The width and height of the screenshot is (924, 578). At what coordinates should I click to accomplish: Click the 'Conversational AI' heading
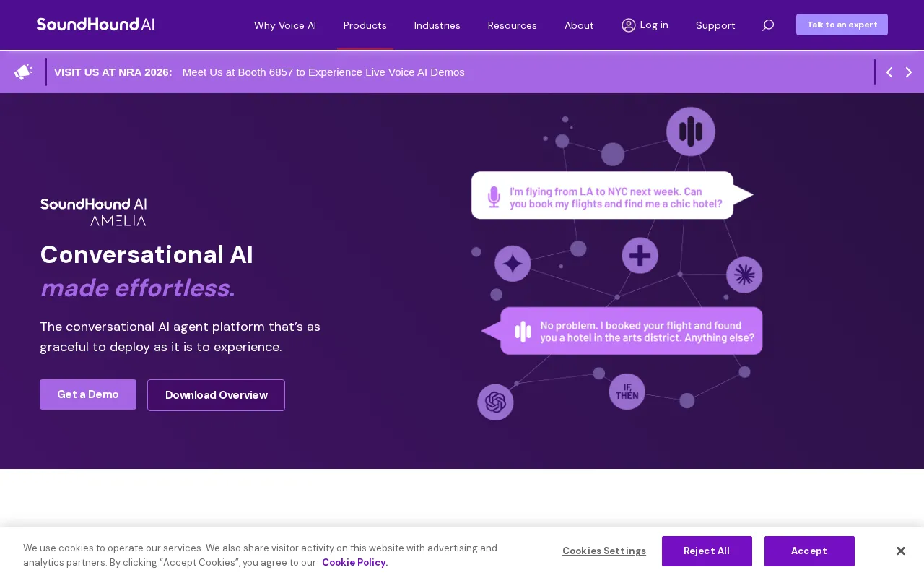pos(147,255)
